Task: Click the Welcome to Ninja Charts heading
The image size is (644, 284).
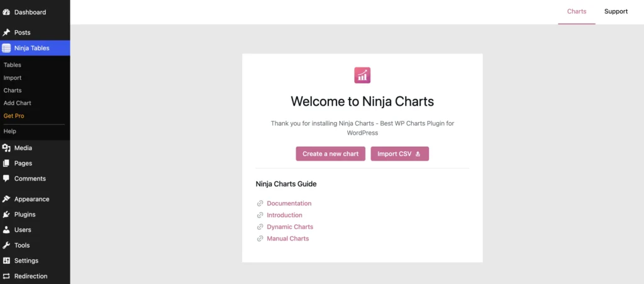Action: [362, 101]
